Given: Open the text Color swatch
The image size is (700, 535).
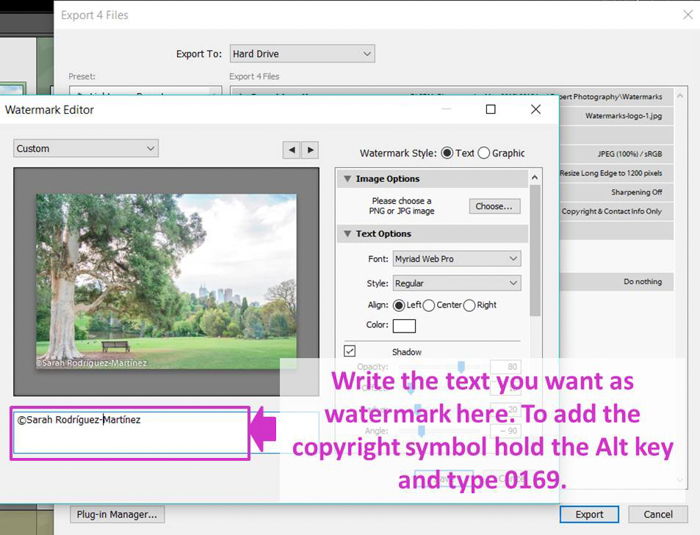Looking at the screenshot, I should click(x=404, y=325).
